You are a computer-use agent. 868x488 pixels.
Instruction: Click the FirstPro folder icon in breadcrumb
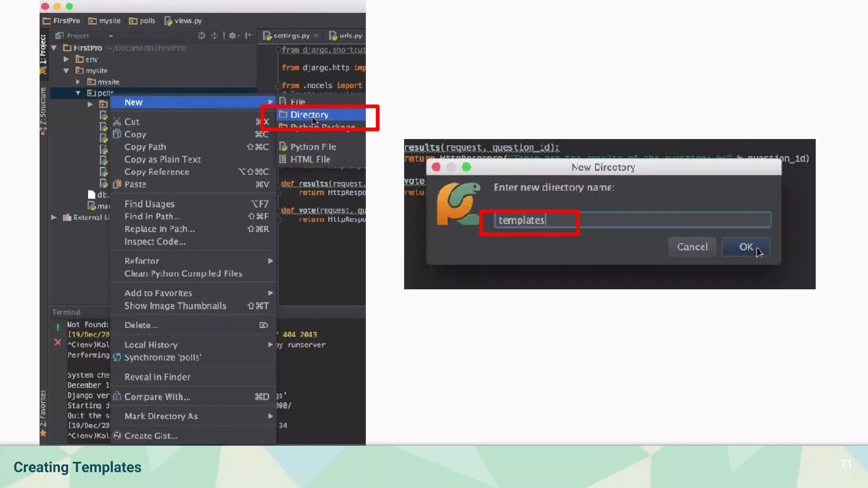click(47, 21)
